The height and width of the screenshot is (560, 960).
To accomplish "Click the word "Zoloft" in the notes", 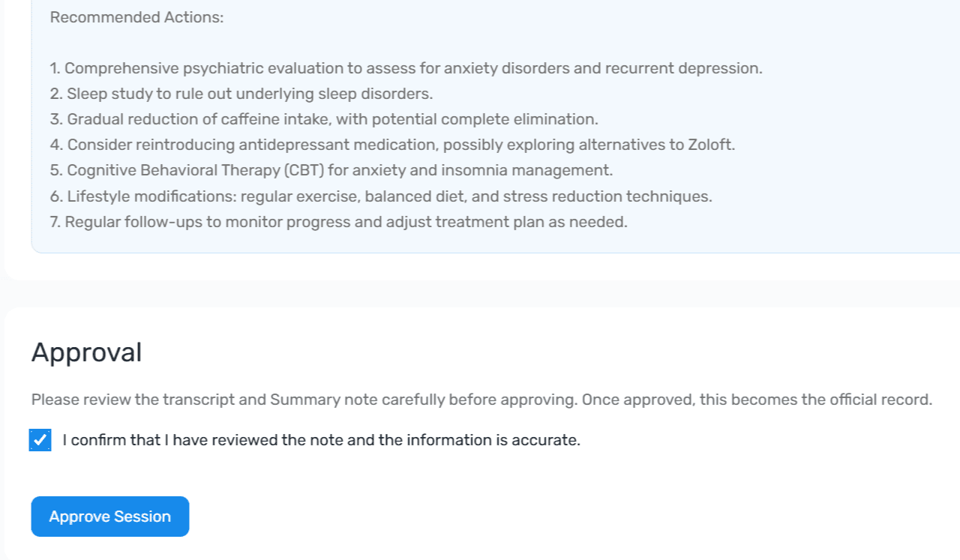I will [710, 145].
